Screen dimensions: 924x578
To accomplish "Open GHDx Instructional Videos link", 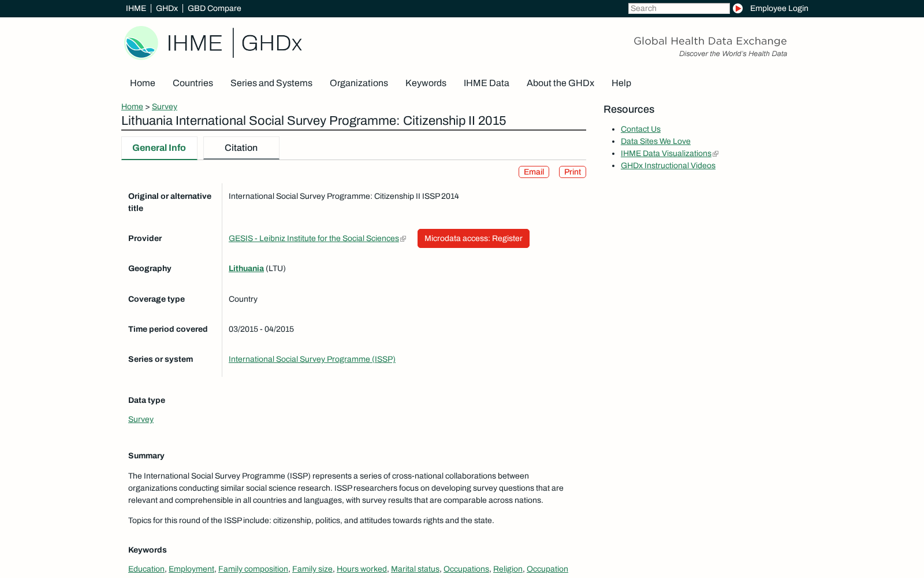I will (x=668, y=165).
